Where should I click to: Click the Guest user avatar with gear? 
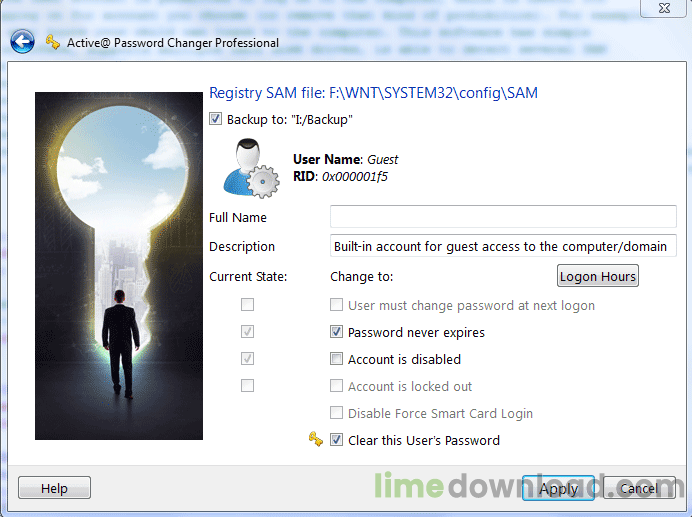[251, 168]
